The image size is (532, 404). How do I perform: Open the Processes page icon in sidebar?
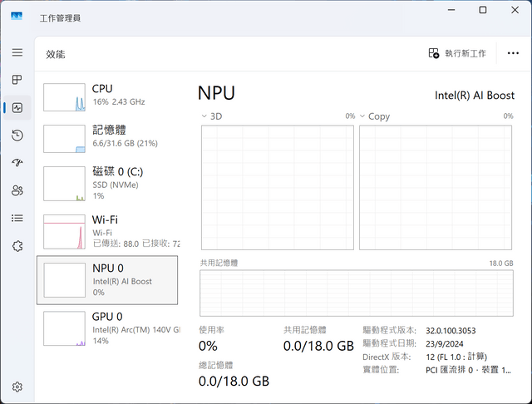tap(17, 80)
